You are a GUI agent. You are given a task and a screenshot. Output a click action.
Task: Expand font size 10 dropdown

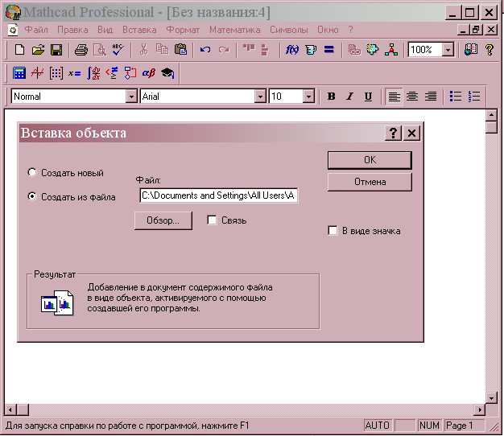(x=308, y=97)
